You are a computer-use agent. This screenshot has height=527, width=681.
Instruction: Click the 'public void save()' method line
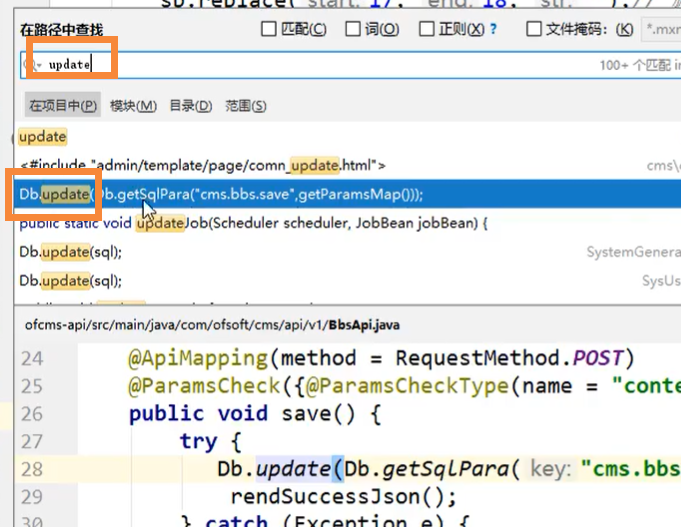pos(255,414)
